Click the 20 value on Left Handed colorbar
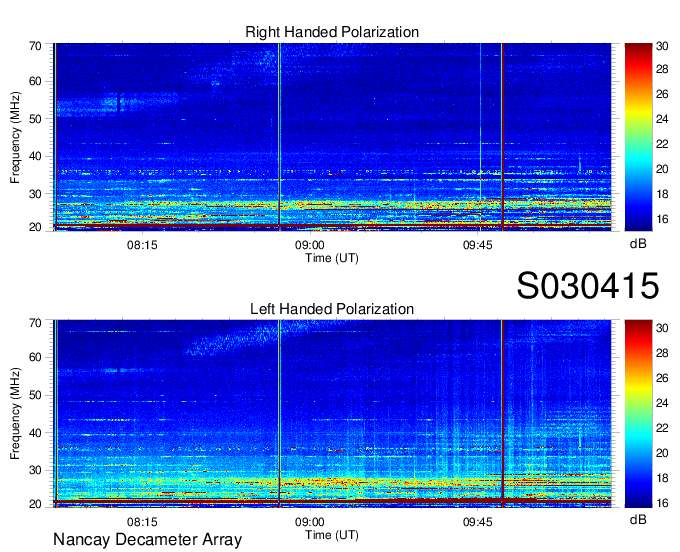This screenshot has height=552, width=680. click(662, 453)
